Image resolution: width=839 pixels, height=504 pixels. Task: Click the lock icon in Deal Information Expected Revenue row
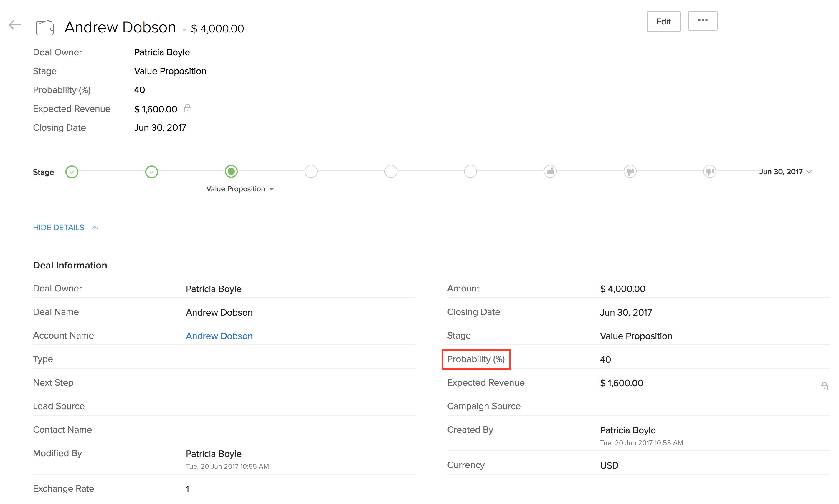click(823, 386)
